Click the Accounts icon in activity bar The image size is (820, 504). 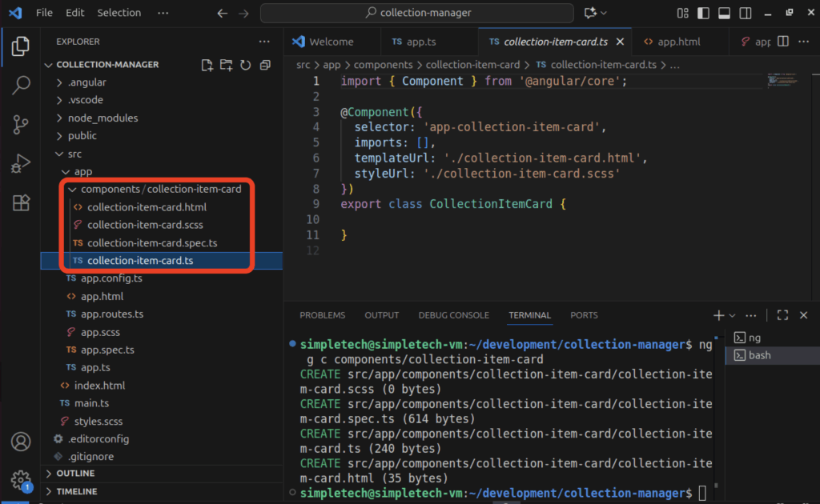tap(22, 442)
